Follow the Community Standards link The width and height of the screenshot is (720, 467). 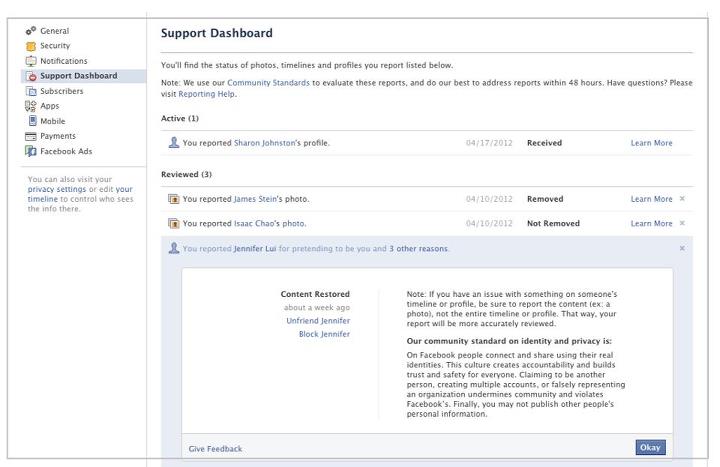(268, 82)
